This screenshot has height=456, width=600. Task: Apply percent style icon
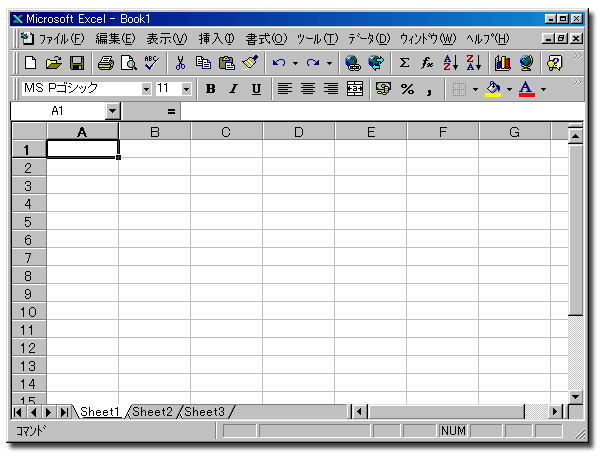[x=407, y=89]
